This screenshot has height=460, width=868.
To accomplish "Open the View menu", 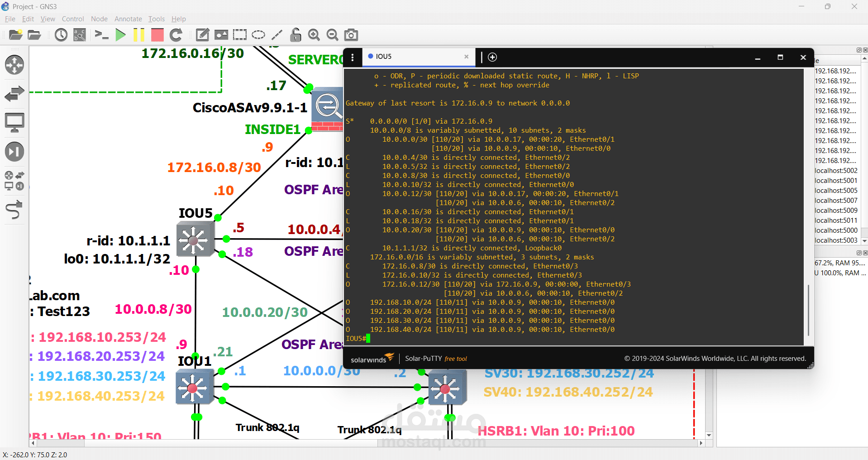I will (x=48, y=19).
